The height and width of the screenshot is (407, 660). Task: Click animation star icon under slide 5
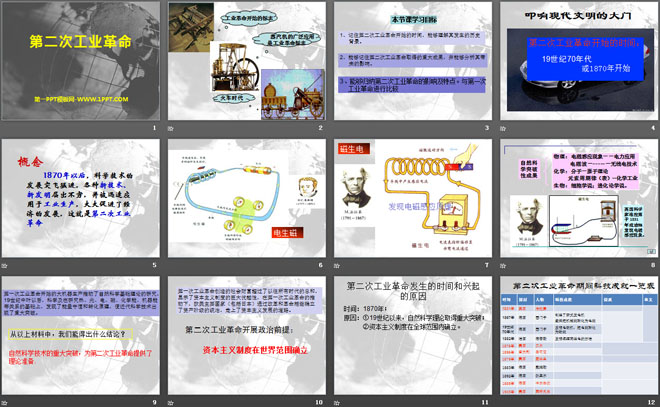coord(4,266)
